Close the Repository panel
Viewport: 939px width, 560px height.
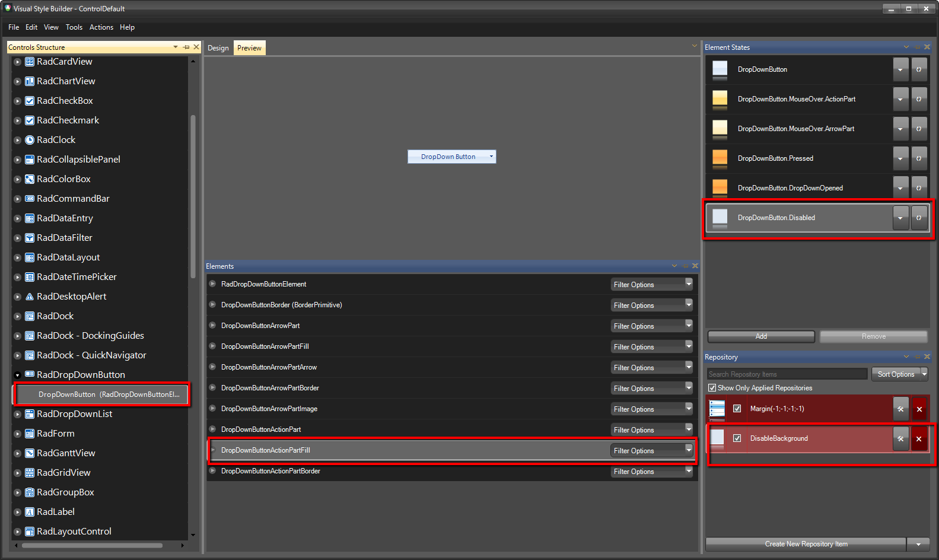[x=927, y=357]
